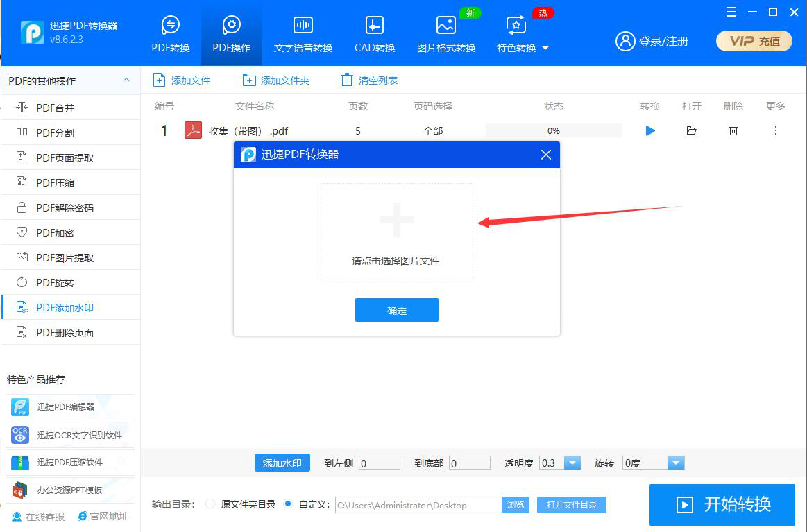Image resolution: width=807 pixels, height=532 pixels.
Task: Open the PDF转换 tab
Action: click(171, 34)
